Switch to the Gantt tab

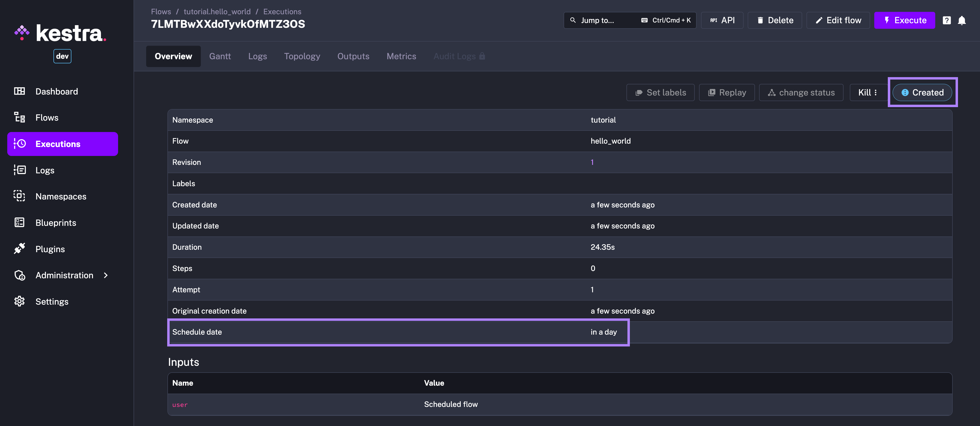220,56
